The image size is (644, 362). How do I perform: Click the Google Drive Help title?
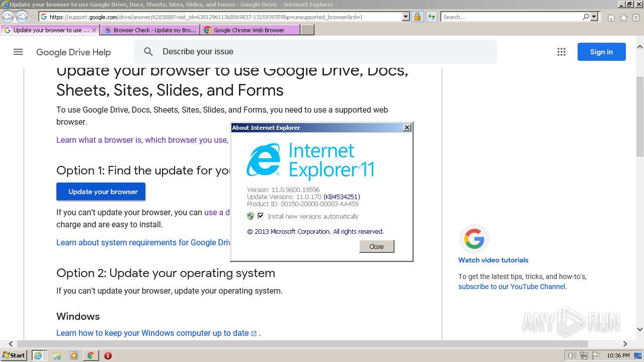click(x=73, y=52)
